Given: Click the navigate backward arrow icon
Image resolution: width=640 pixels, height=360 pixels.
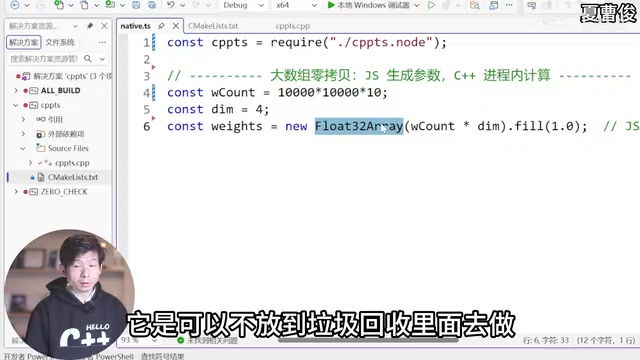Looking at the screenshot, I should tap(15, 5).
